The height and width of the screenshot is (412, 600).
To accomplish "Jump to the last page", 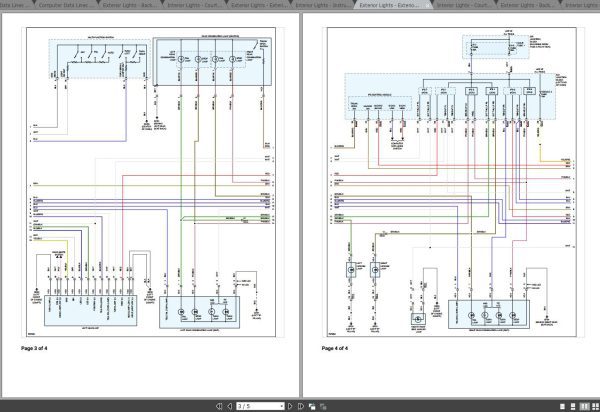I will [301, 406].
